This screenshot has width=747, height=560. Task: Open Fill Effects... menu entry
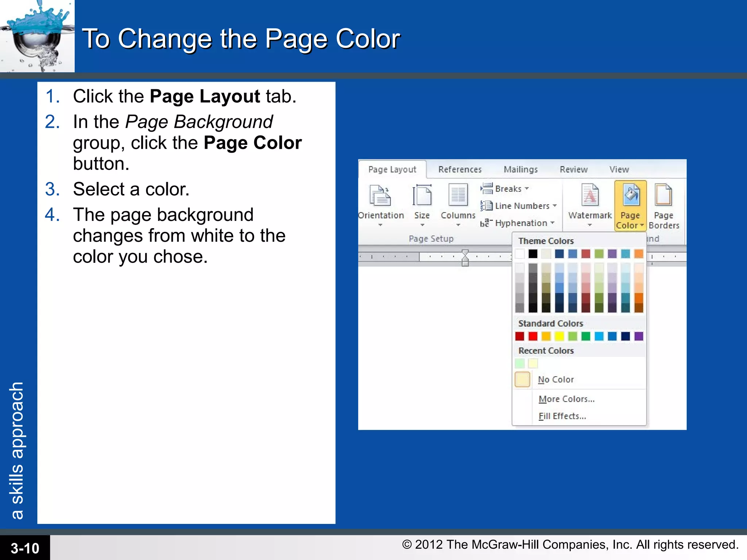pyautogui.click(x=562, y=416)
